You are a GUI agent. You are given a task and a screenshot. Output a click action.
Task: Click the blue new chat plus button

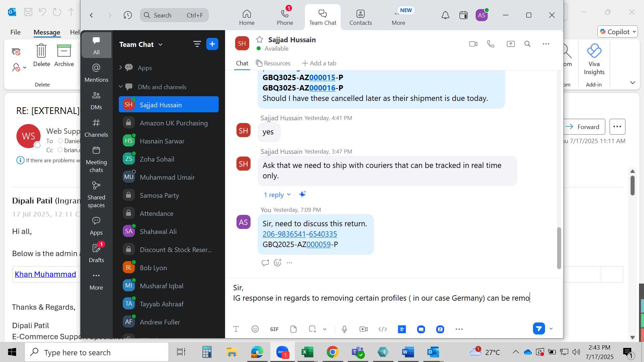pyautogui.click(x=212, y=44)
